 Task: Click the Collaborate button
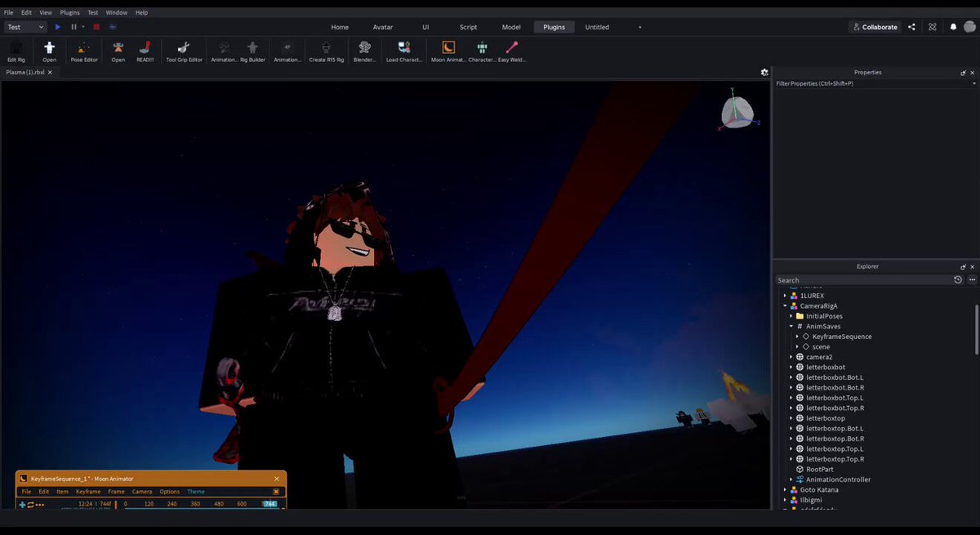click(x=875, y=27)
